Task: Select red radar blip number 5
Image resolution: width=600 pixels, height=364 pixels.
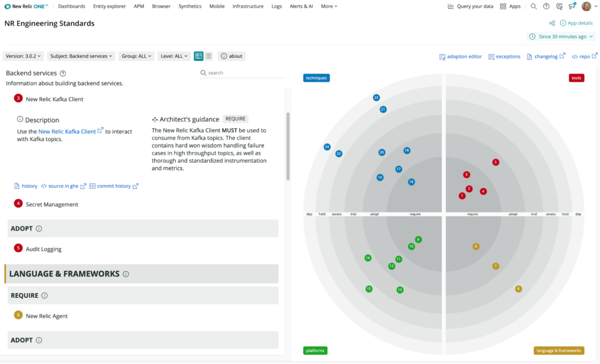Action: 496,162
